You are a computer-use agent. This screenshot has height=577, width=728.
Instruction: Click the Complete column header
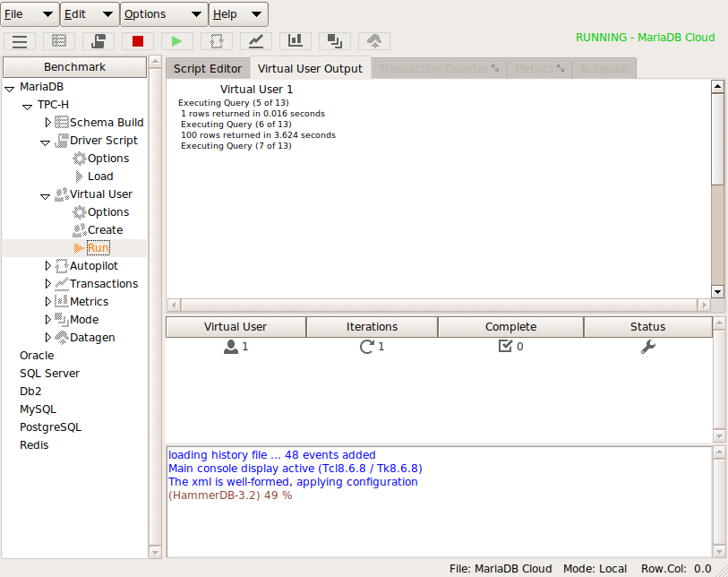tap(510, 327)
